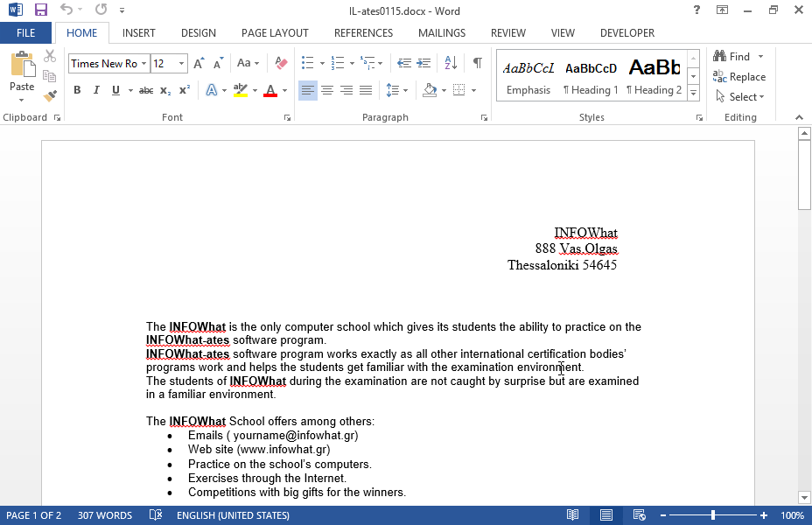
Task: Open the FILE tab
Action: pos(26,33)
